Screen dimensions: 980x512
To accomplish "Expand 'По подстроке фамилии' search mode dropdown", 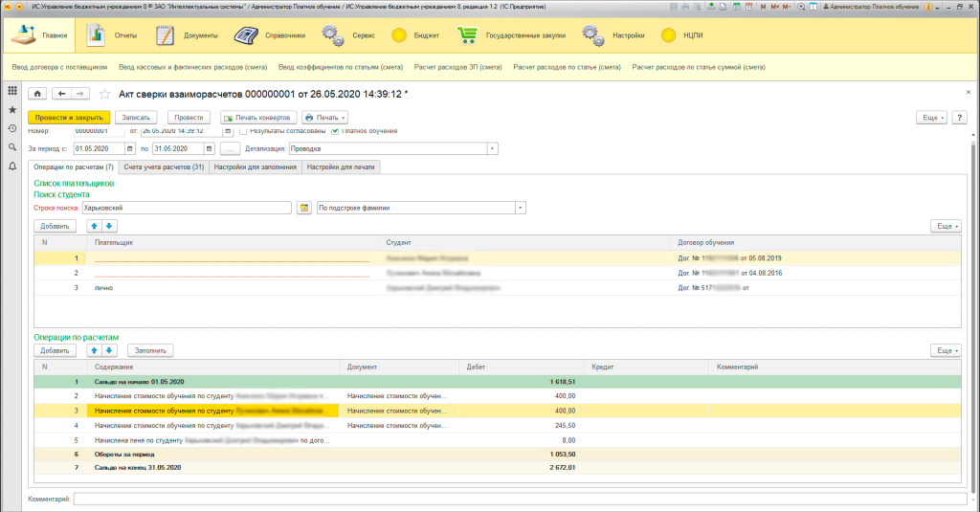I will (x=520, y=207).
